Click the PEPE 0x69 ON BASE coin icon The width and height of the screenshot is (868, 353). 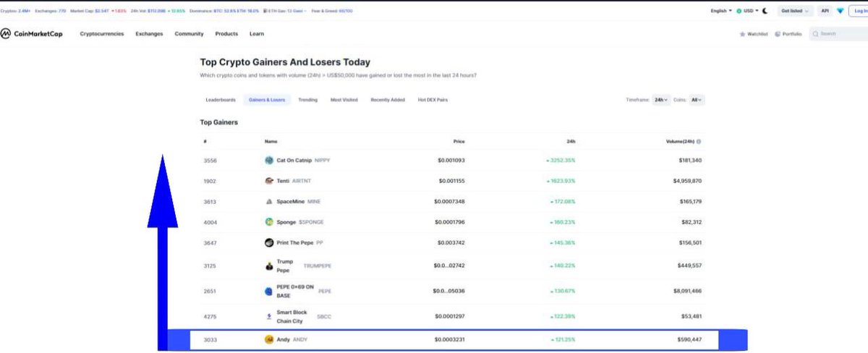(269, 291)
